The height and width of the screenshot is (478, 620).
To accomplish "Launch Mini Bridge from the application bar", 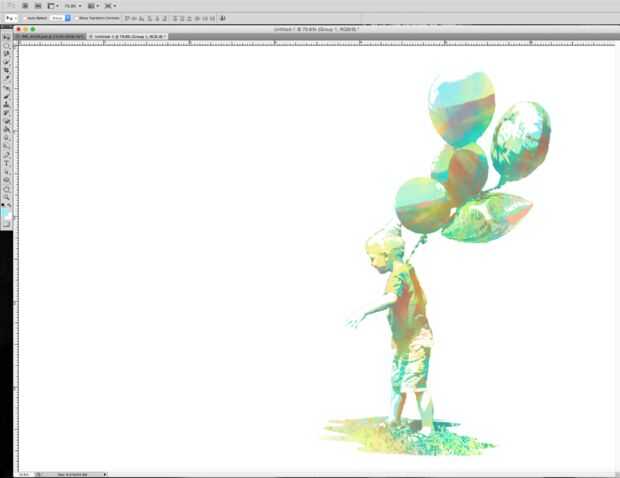I will [38, 6].
